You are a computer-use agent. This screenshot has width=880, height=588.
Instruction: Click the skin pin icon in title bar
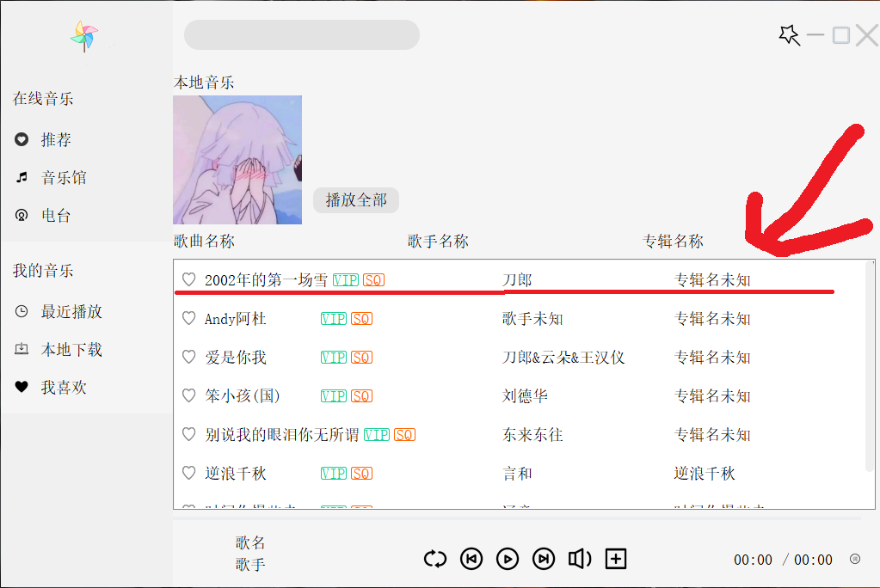(789, 35)
